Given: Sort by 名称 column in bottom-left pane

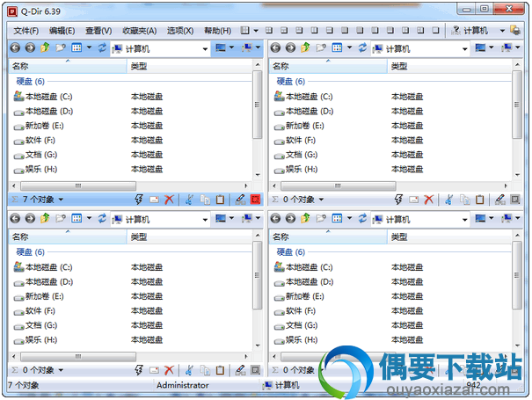Looking at the screenshot, I should (68, 236).
